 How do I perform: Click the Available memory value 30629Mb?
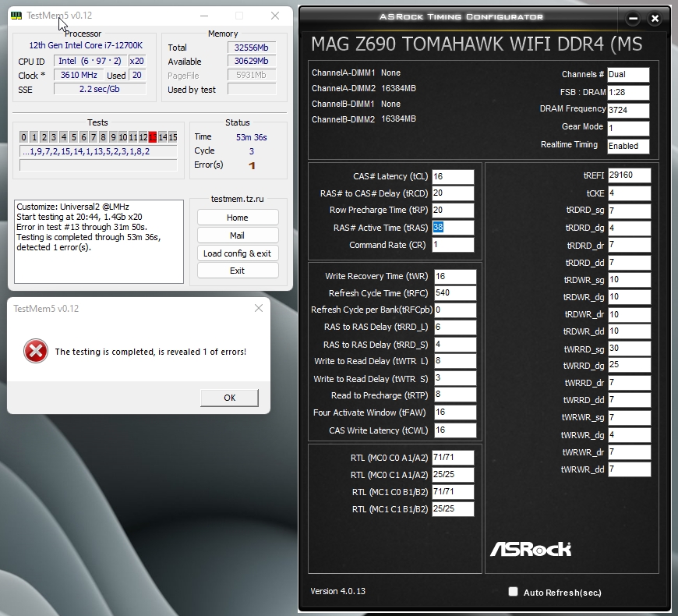(x=252, y=61)
